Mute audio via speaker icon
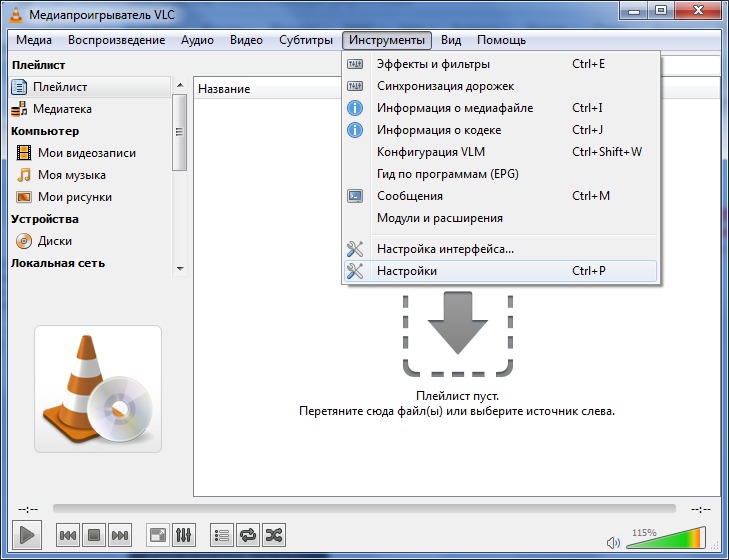Screen dimensions: 729x560 coord(613,542)
